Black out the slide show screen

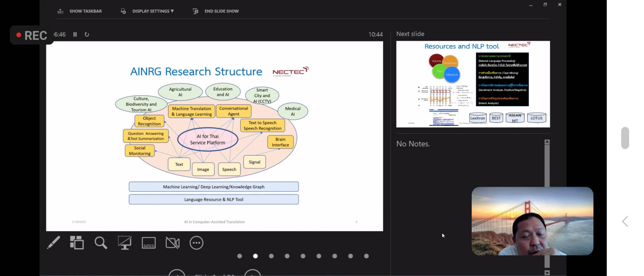point(125,243)
